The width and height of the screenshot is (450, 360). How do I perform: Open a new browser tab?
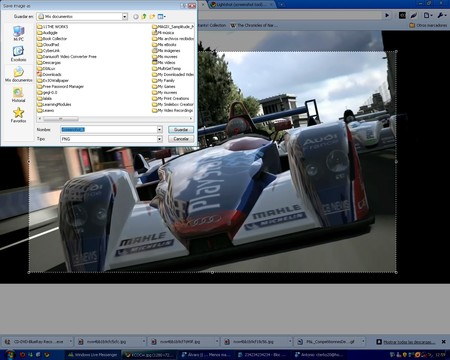[282, 4]
